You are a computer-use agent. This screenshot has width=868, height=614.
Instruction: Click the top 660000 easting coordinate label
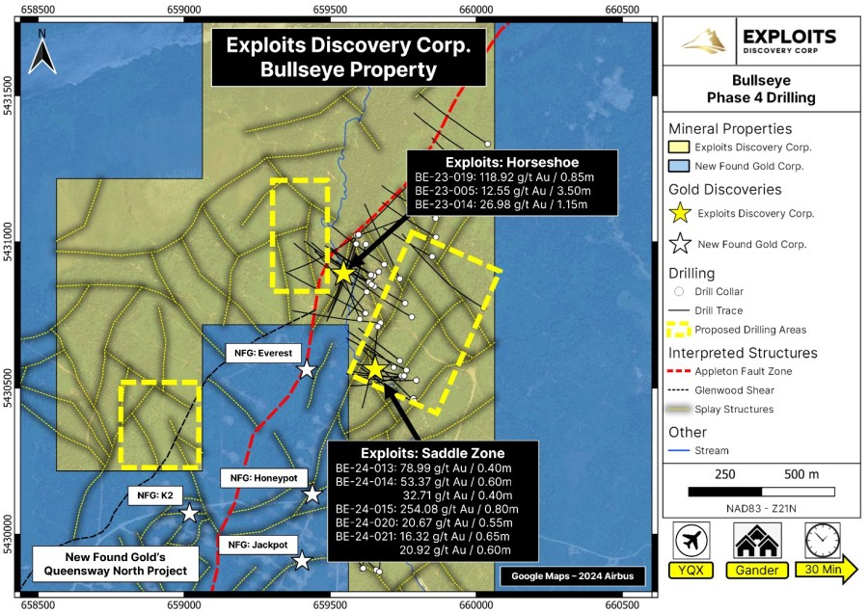point(476,10)
